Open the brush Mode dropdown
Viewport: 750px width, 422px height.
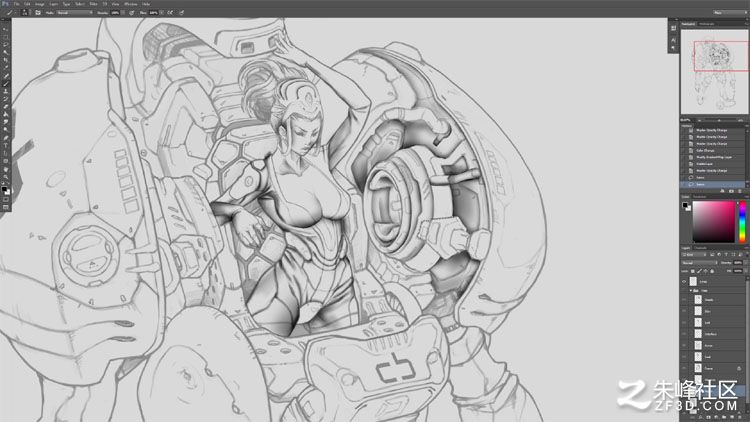coord(75,12)
